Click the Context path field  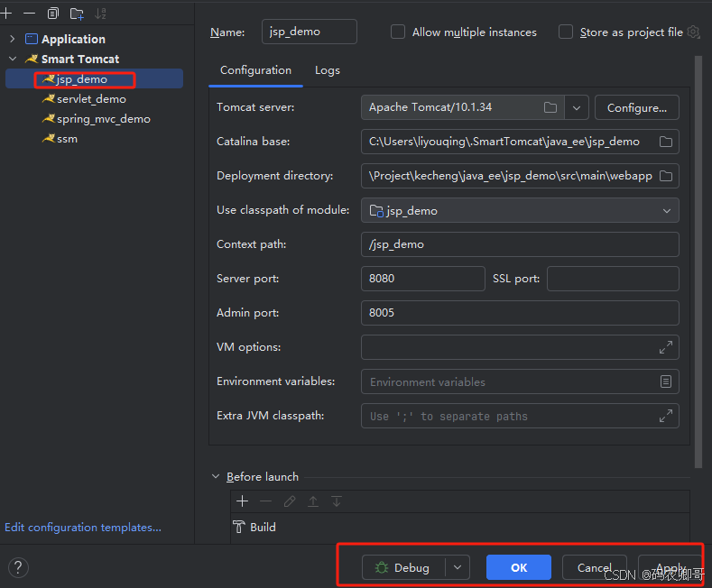(520, 244)
